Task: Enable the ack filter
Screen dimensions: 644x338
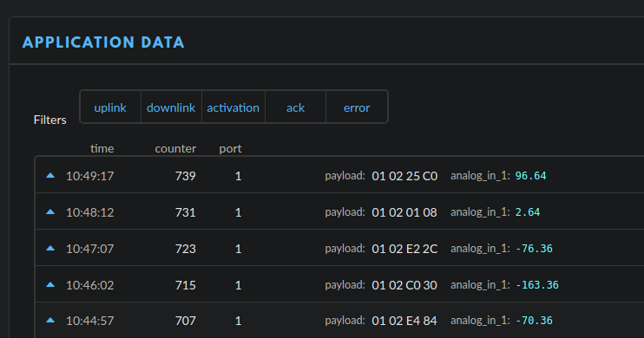Action: coord(295,107)
